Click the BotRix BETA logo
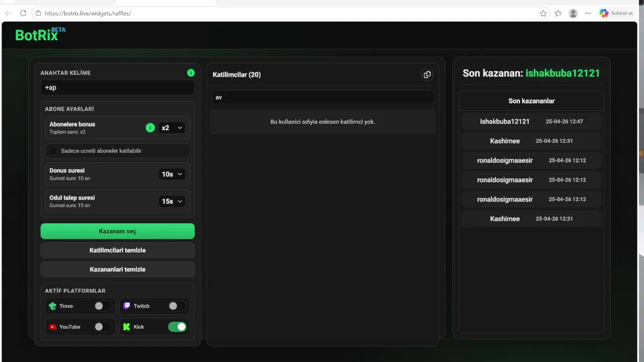 [40, 34]
